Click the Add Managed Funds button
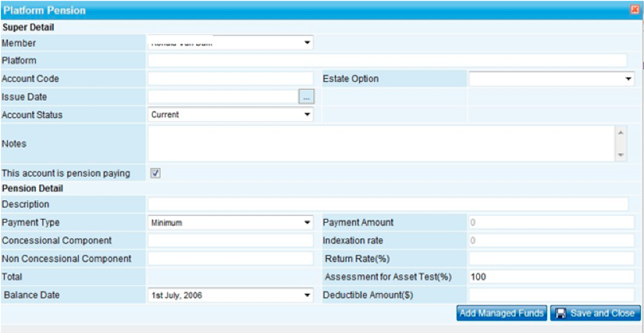Viewport: 644px width, 333px height. coord(501,313)
